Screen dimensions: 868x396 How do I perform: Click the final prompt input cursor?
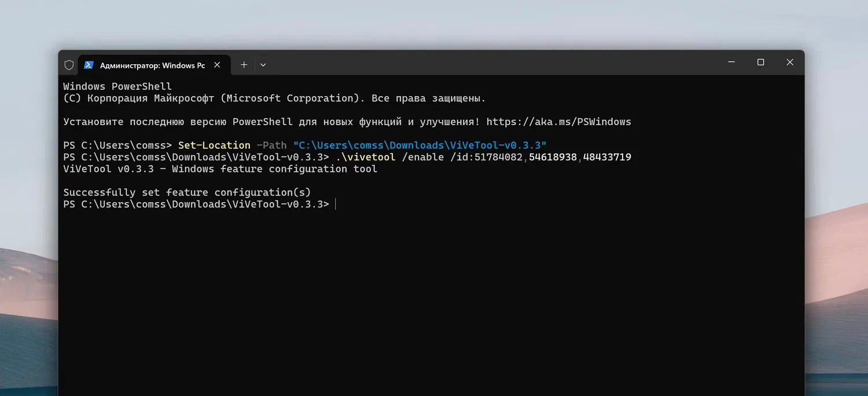pos(336,204)
